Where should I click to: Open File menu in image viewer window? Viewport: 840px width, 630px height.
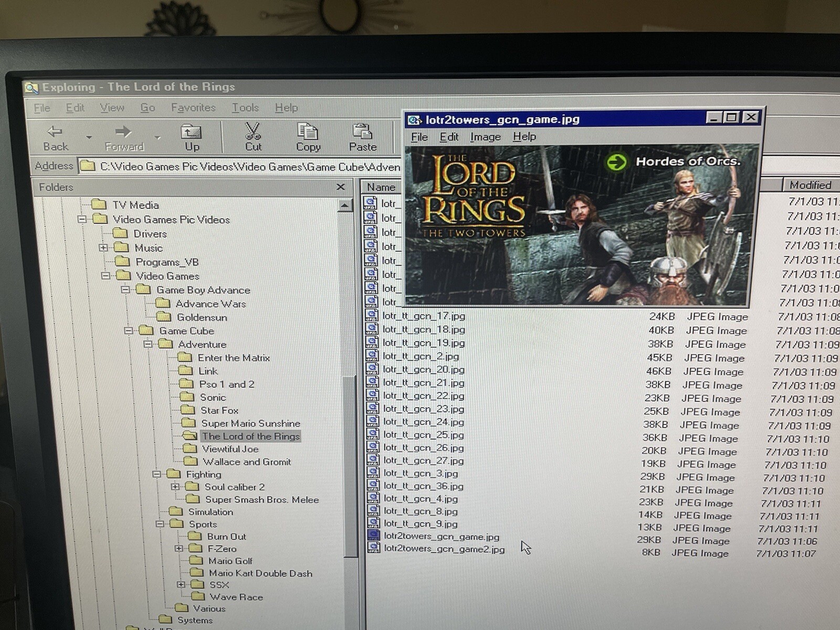point(419,137)
